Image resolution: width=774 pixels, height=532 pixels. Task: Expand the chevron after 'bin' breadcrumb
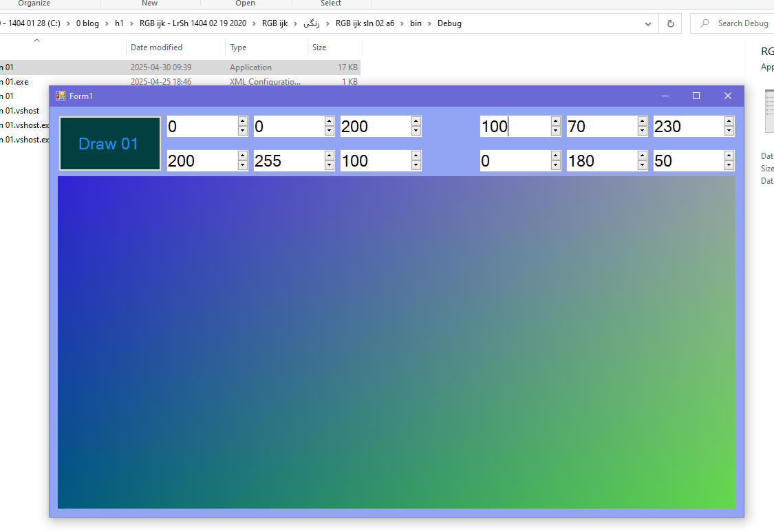(429, 23)
